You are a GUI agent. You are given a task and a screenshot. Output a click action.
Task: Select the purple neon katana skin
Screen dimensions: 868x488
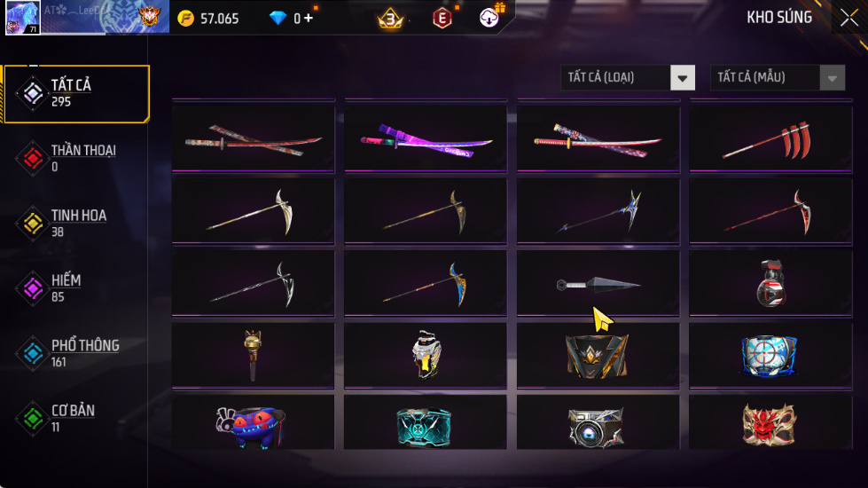426,139
